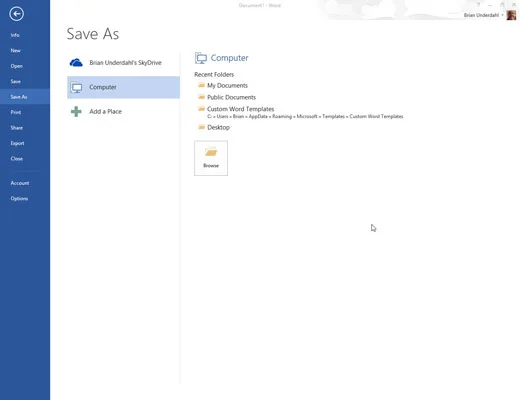This screenshot has height=400, width=520.
Task: Click the Browse folder button
Action: [211, 158]
